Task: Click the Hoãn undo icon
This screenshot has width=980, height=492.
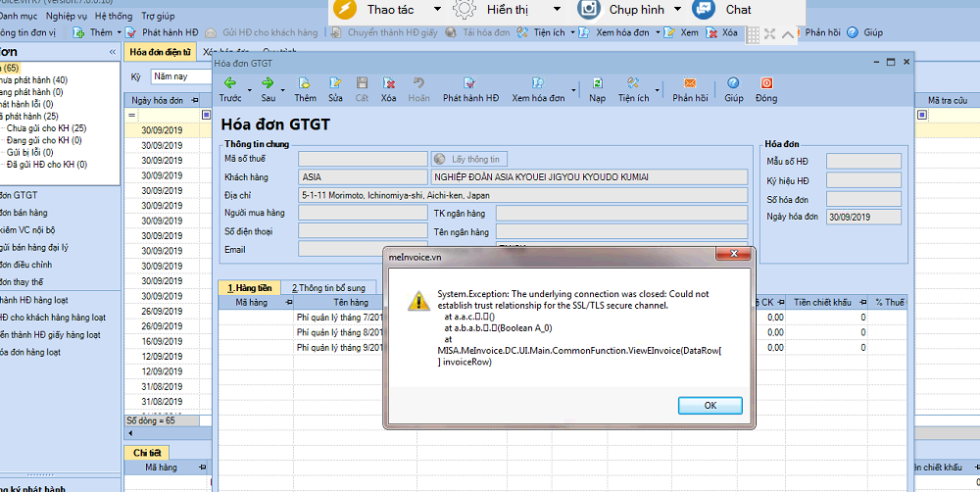Action: click(418, 89)
